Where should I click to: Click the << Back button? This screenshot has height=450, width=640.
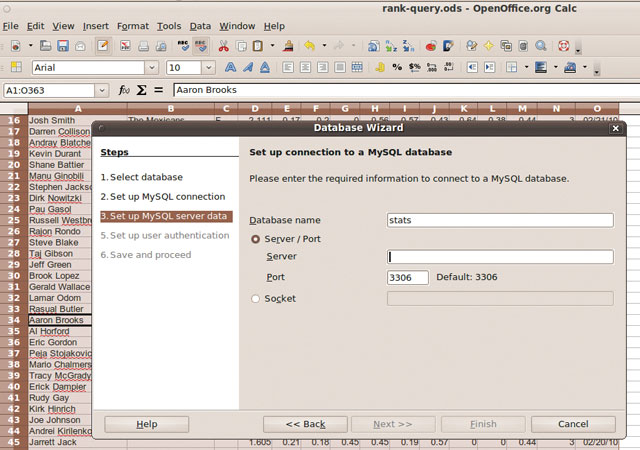305,424
